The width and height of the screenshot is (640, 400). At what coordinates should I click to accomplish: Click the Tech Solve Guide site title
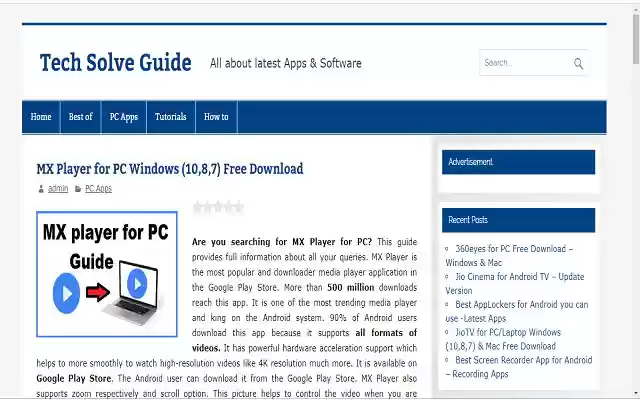click(116, 62)
